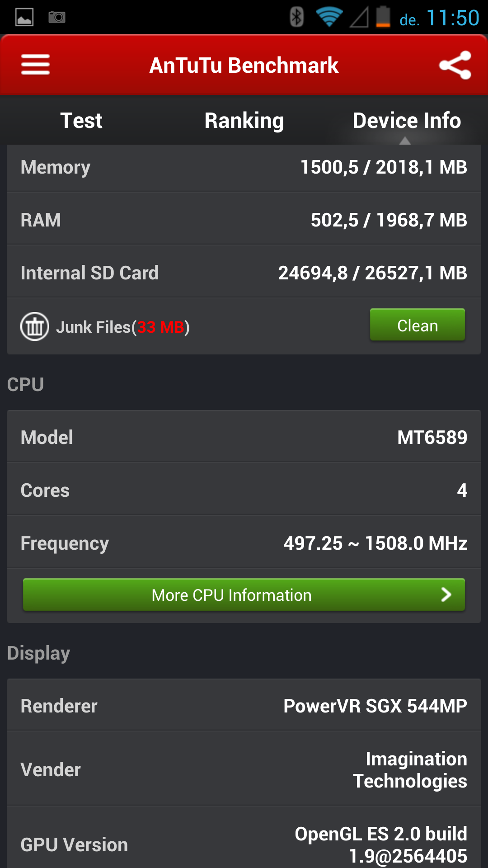Screen dimensions: 488x868
Task: Tap the battery status icon
Action: pos(383,17)
